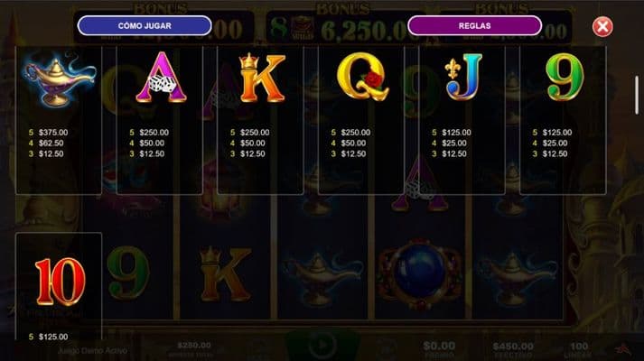Click the 100 lines indicator

pos(579,347)
